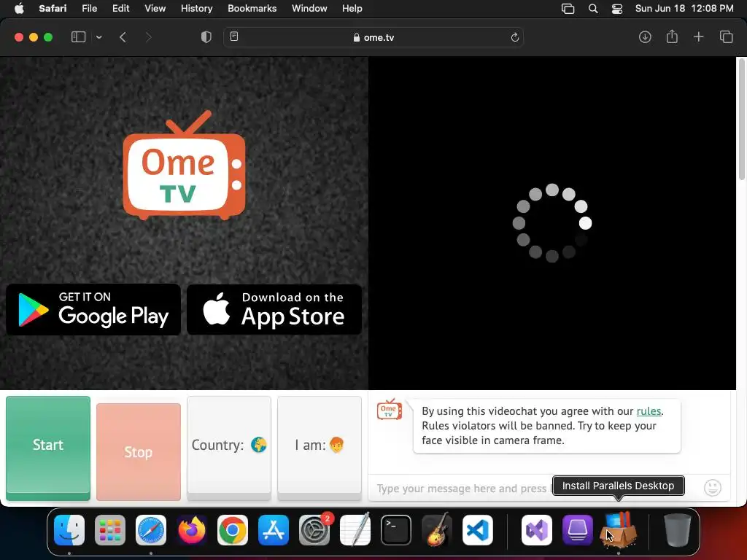Image resolution: width=747 pixels, height=560 pixels.
Task: Click the chat message input field
Action: [465, 488]
